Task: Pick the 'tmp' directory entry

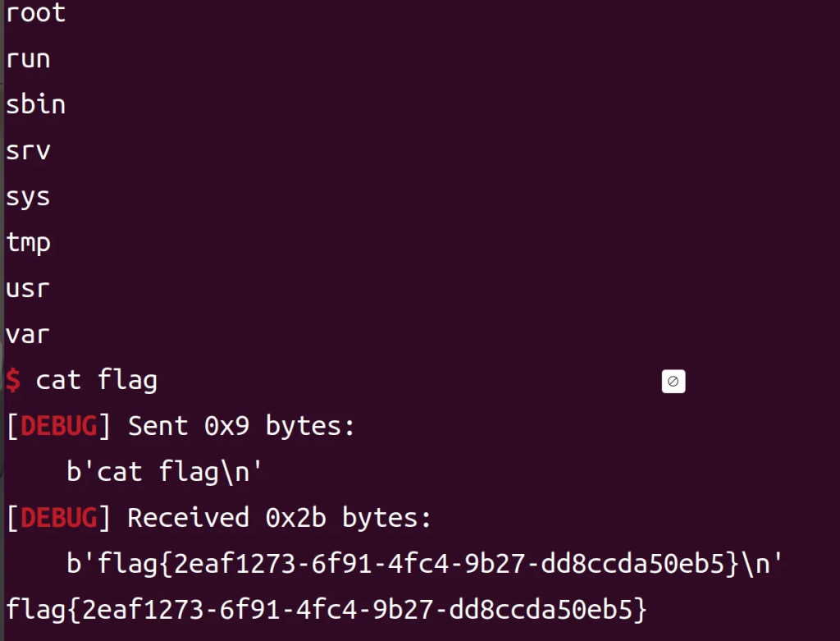Action: tap(28, 243)
